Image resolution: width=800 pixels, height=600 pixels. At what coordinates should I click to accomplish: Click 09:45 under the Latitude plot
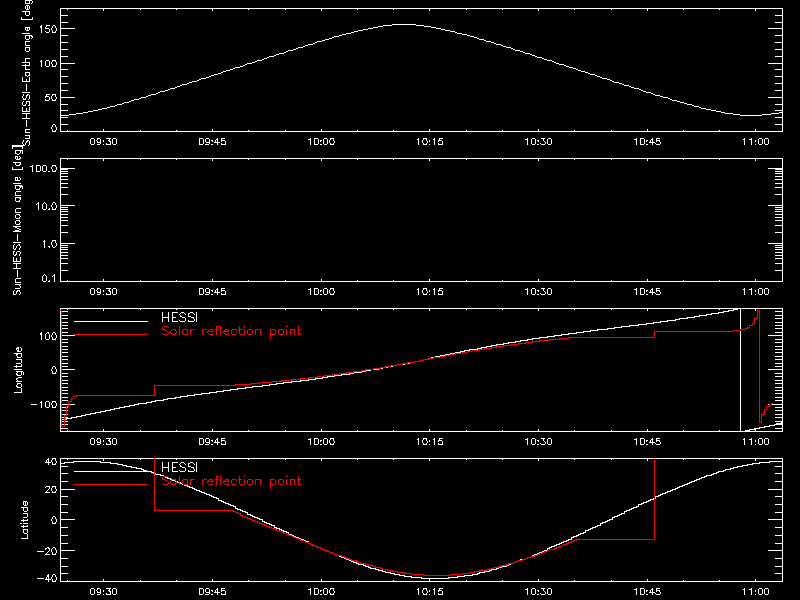click(212, 592)
